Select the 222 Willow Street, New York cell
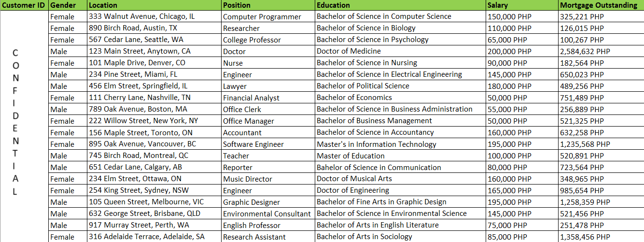This screenshot has width=644, height=242. click(154, 121)
